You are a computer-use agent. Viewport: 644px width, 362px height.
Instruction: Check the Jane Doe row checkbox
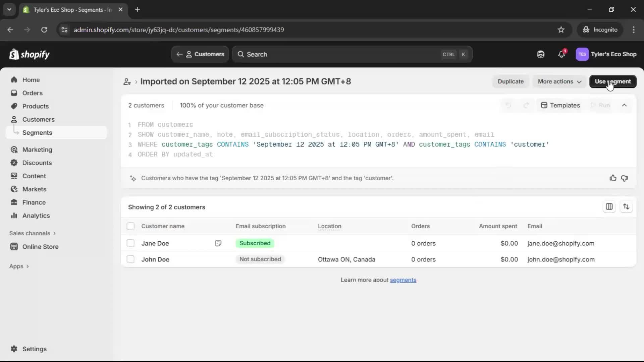point(130,243)
